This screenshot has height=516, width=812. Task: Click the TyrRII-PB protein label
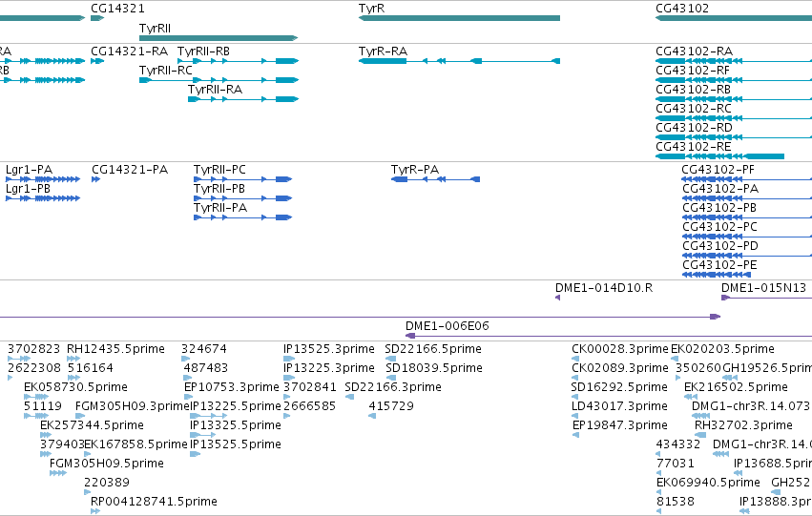click(219, 189)
